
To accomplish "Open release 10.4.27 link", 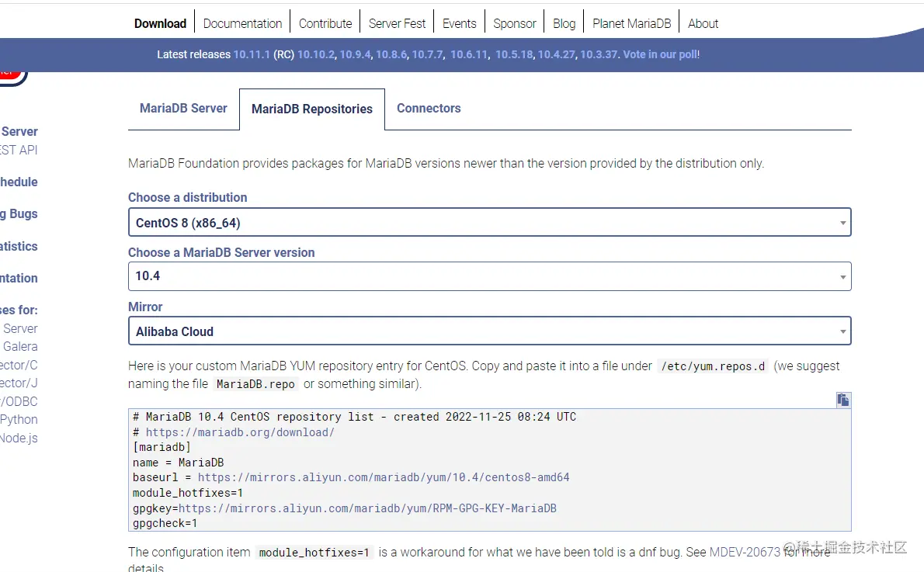I will 556,54.
